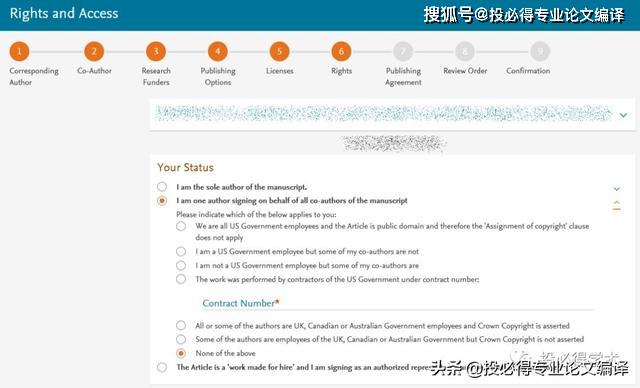Choose 'I am not a US Government employee' radio
Screen dimensions: 640x388
point(181,265)
